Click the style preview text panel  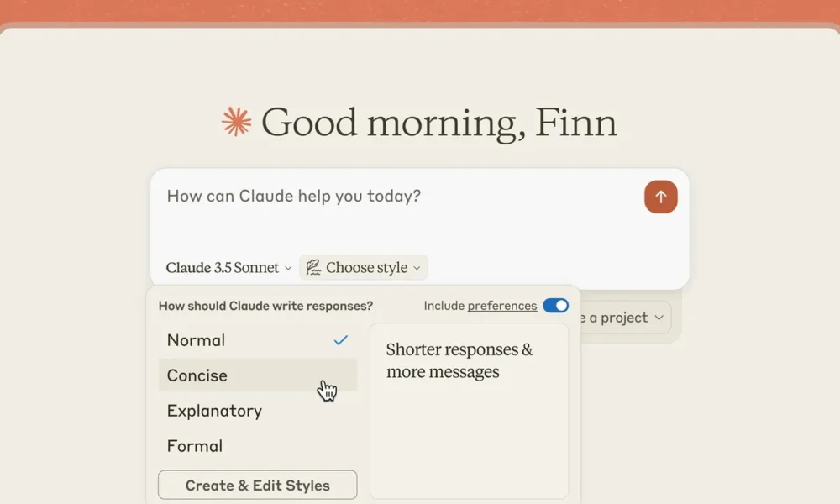pyautogui.click(x=469, y=412)
